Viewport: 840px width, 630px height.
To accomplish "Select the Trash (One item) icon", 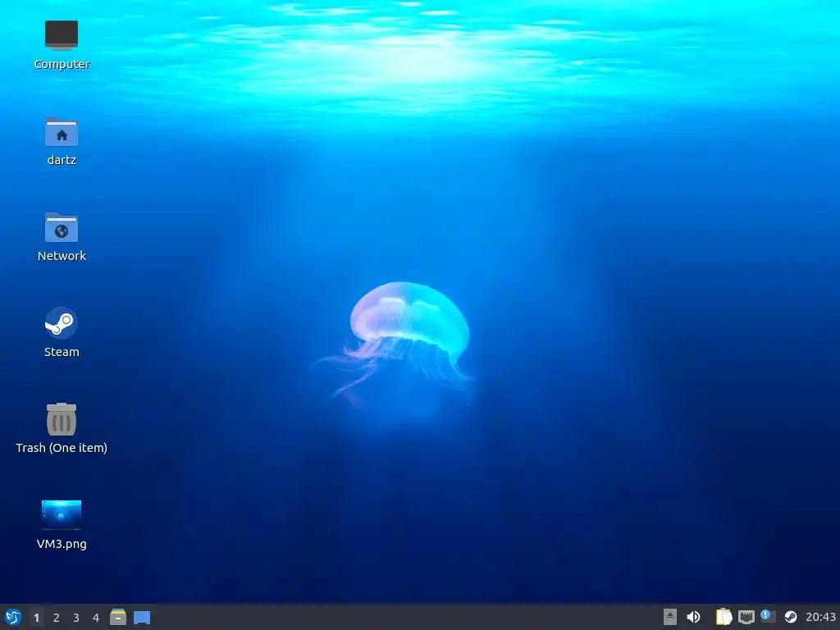I will point(61,419).
